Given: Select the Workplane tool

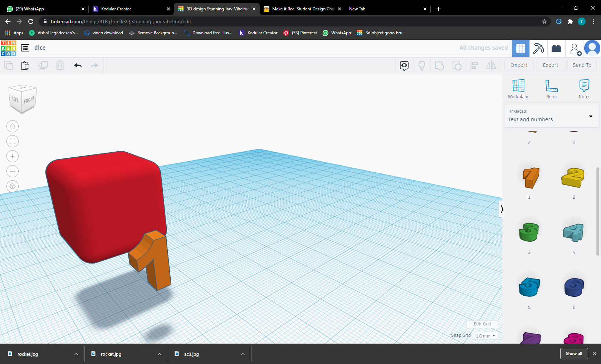Looking at the screenshot, I should [518, 89].
